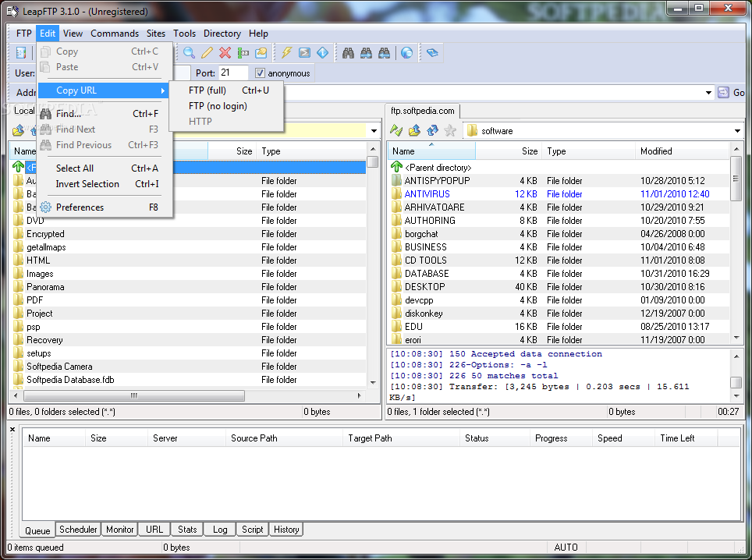Viewport: 752px width, 560px height.
Task: Open Preferences from the Edit menu
Action: 105,207
